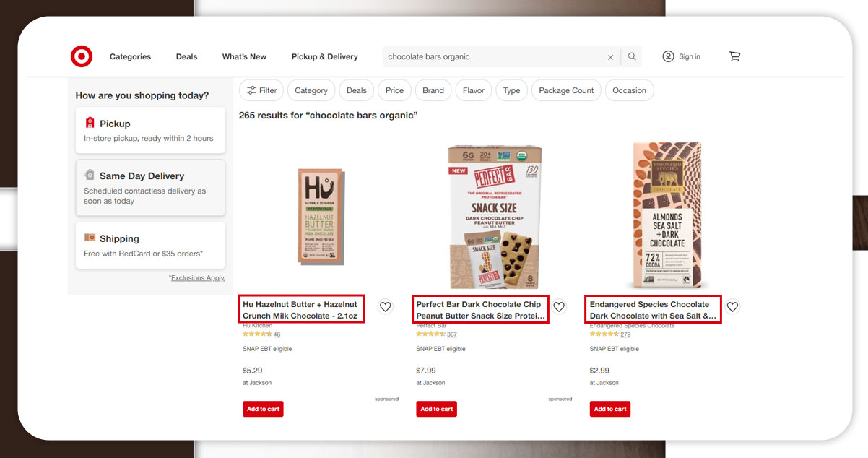Click the Sign in account icon
This screenshot has width=868, height=458.
(x=668, y=56)
